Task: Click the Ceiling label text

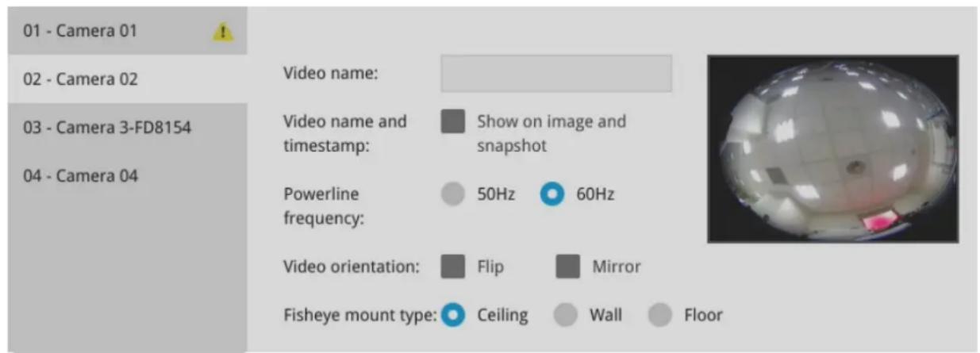Action: pyautogui.click(x=502, y=315)
